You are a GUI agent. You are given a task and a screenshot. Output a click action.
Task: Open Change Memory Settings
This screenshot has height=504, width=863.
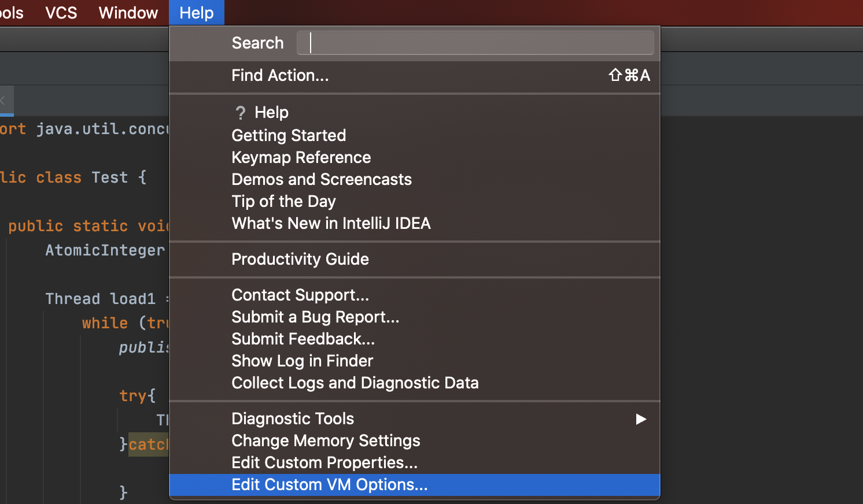coord(326,441)
